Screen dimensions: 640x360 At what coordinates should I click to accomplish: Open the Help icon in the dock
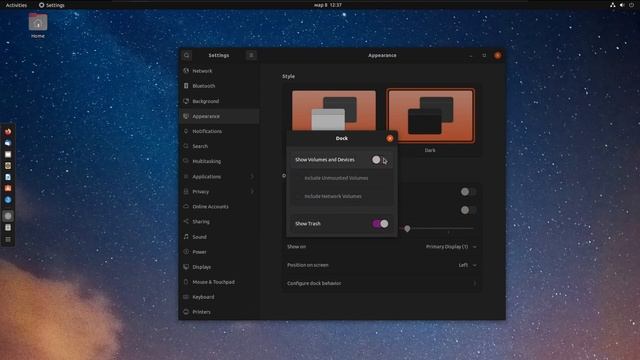8,200
